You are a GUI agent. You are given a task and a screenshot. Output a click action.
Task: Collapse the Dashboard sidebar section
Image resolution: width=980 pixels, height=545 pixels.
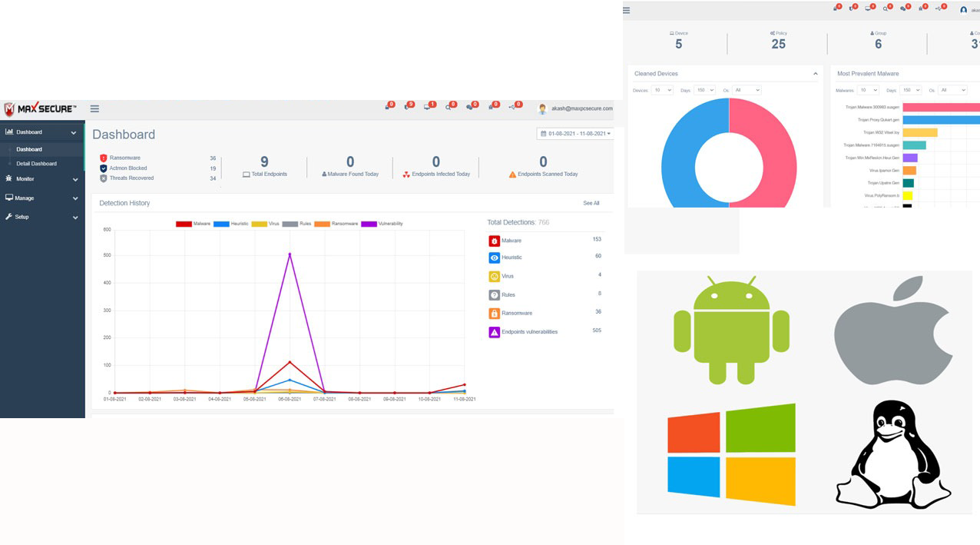point(41,132)
